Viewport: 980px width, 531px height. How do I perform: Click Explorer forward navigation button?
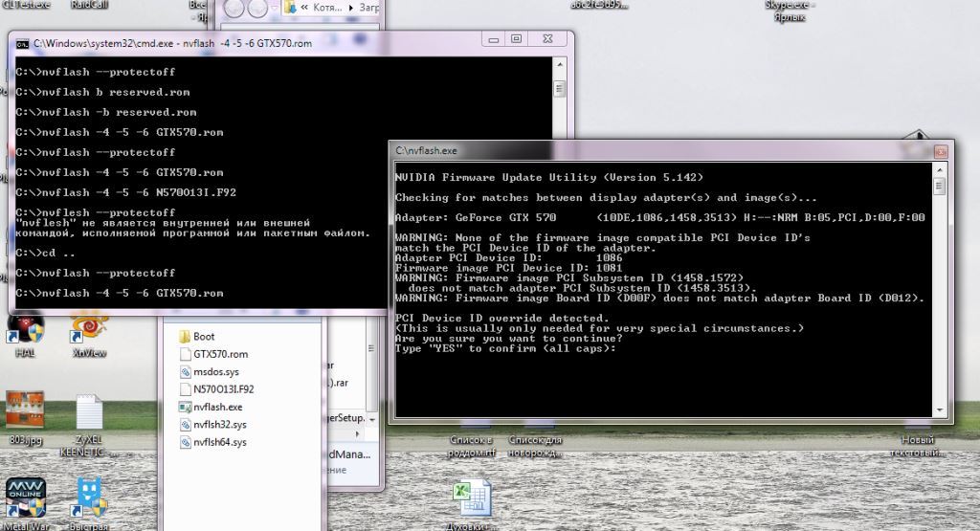[257, 9]
